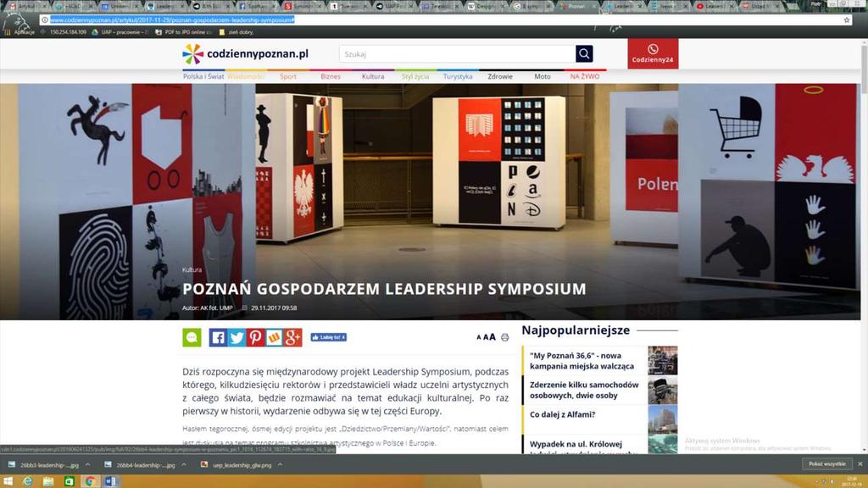
Task: Go to the Biznes section
Action: point(331,76)
